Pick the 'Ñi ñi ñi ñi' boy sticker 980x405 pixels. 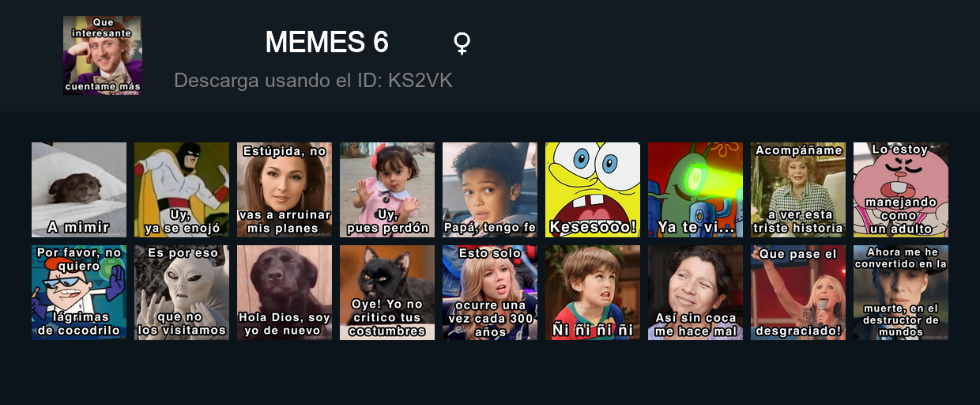593,293
